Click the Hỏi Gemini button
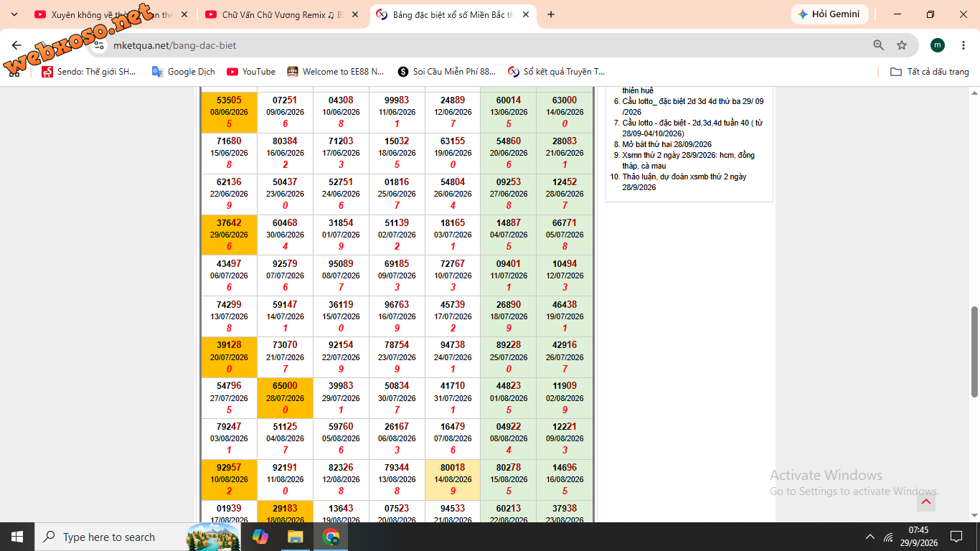This screenshot has height=551, width=980. pyautogui.click(x=829, y=14)
